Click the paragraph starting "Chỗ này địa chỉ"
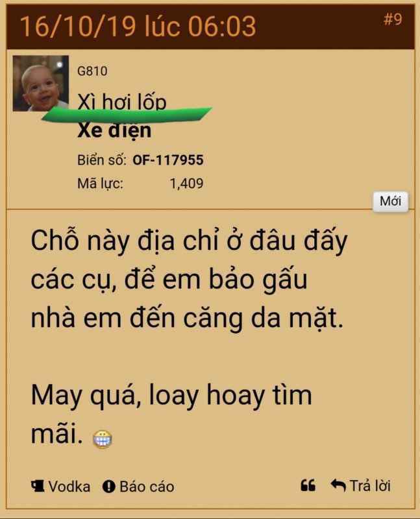The height and width of the screenshot is (519, 420). [x=189, y=279]
